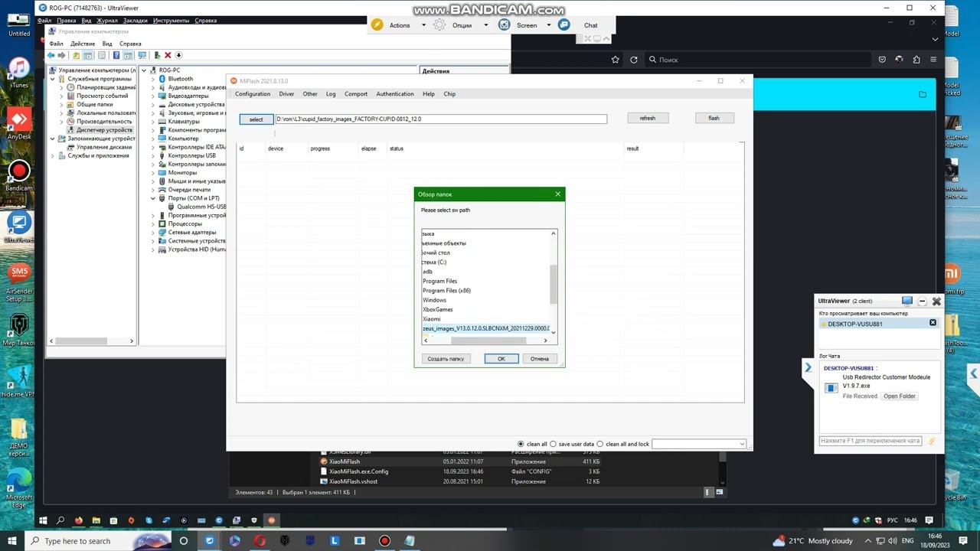The image size is (980, 551).
Task: Expand the Видеоадаптеры device category
Action: 153,96
